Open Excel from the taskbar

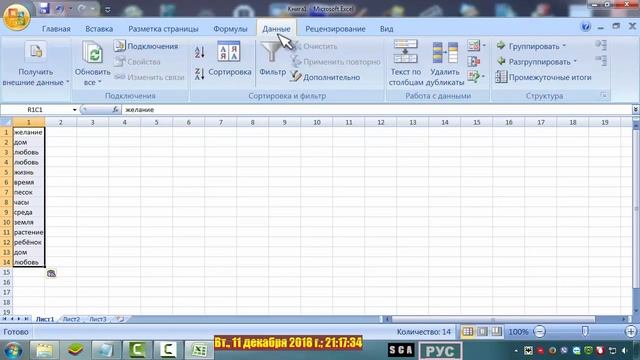(199, 350)
